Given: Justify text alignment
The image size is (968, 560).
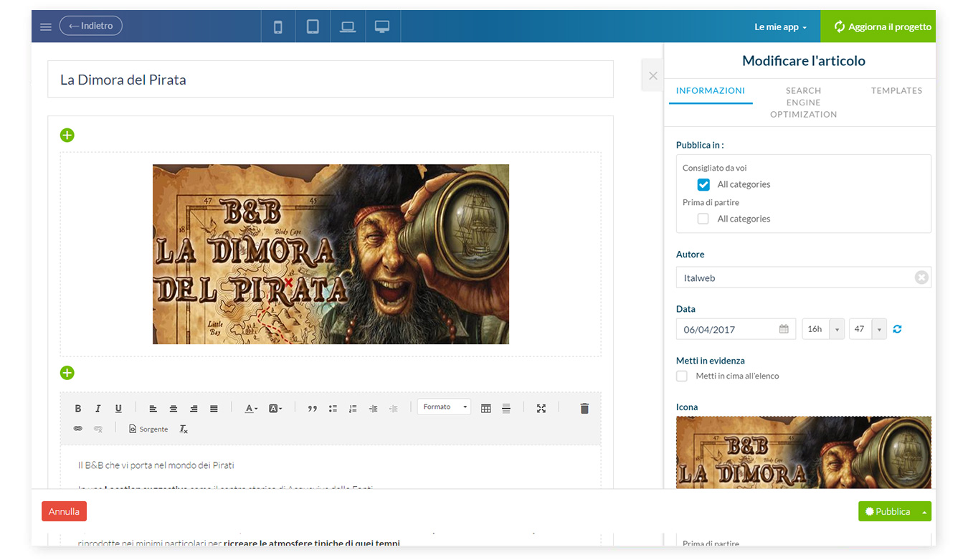Looking at the screenshot, I should click(214, 409).
